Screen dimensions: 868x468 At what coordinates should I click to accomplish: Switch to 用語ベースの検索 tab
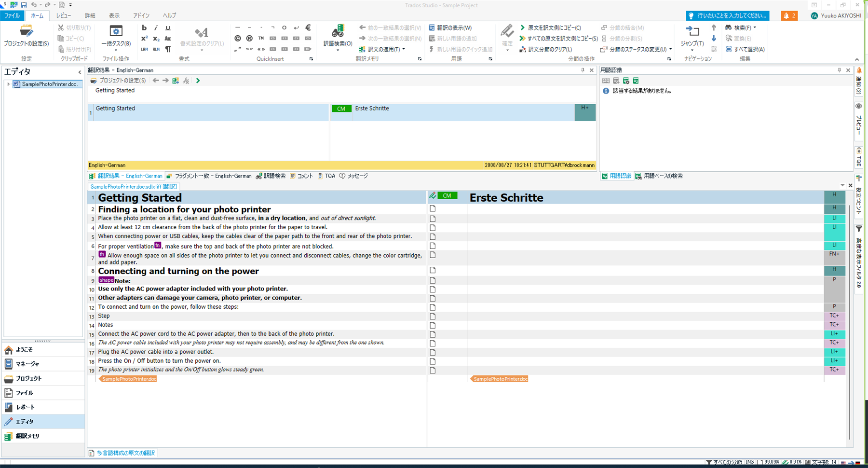(x=659, y=176)
